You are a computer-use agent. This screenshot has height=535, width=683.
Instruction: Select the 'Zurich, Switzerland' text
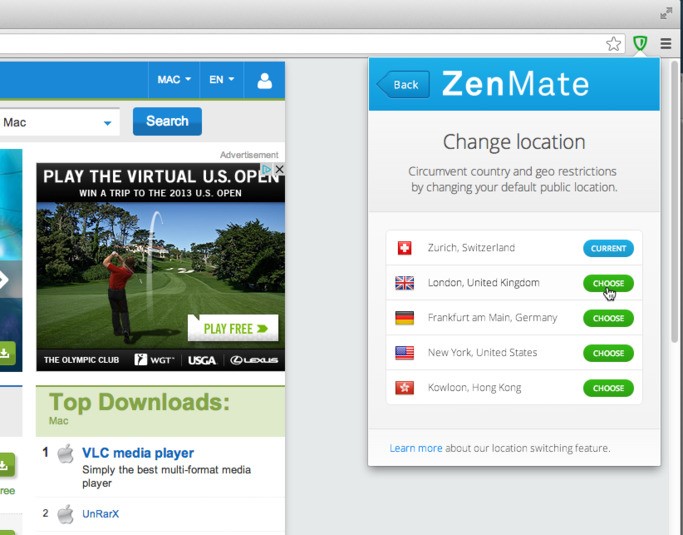point(471,248)
